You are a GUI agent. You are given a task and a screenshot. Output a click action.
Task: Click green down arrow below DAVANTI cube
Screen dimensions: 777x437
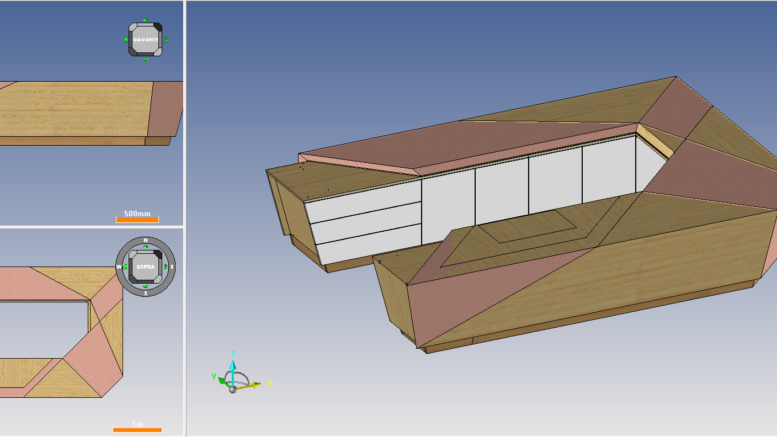click(145, 60)
